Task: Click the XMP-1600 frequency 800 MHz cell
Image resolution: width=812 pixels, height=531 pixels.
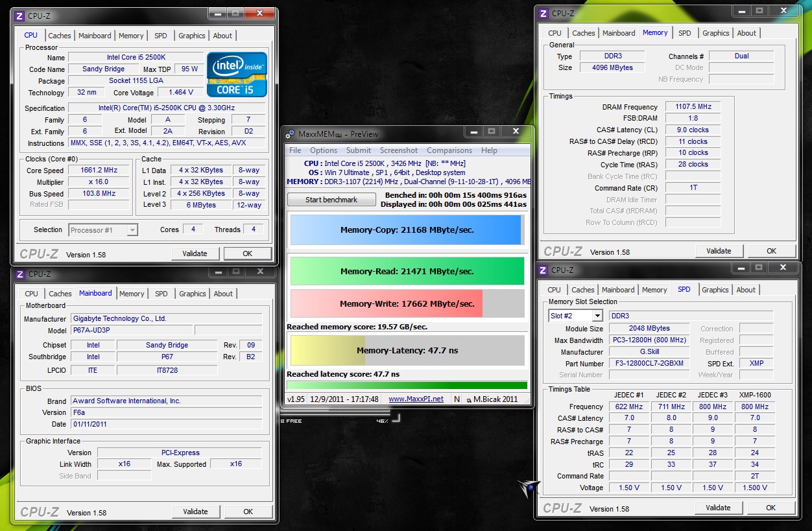Action: pos(755,407)
